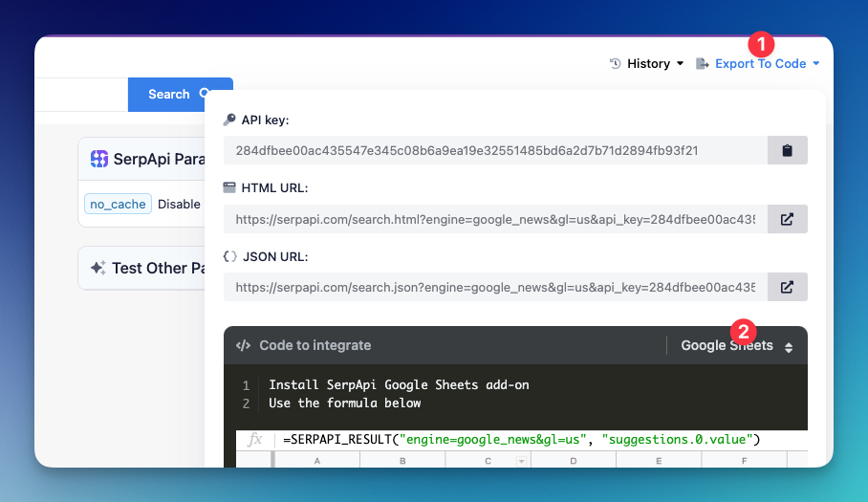This screenshot has width=868, height=502.
Task: Click the 'SerpApi Para' panel heading
Action: coord(159,159)
